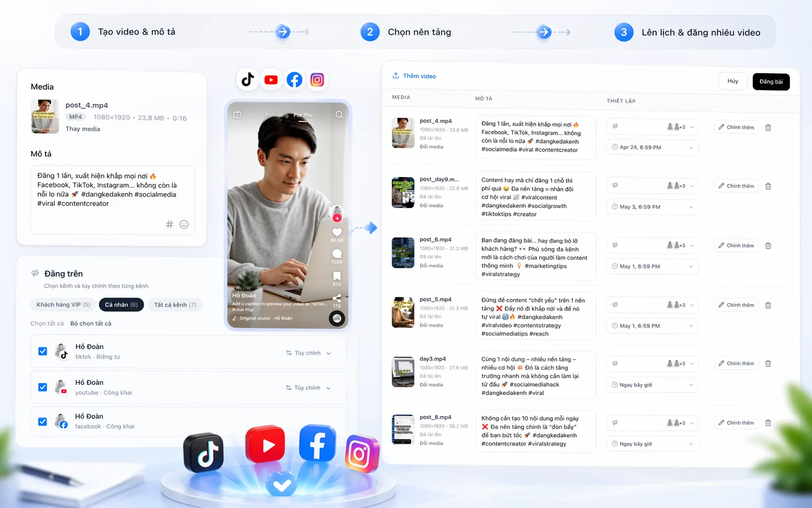The height and width of the screenshot is (508, 812).
Task: Select the Cá nhân (6) tab
Action: coord(121,305)
